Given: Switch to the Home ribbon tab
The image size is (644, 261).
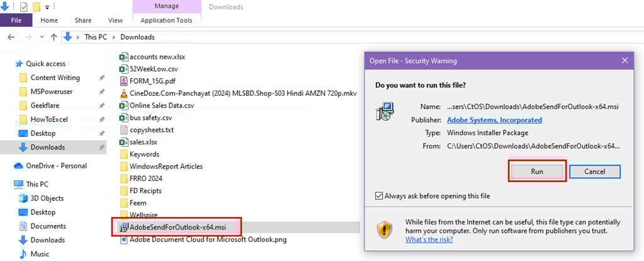Looking at the screenshot, I should coord(49,20).
